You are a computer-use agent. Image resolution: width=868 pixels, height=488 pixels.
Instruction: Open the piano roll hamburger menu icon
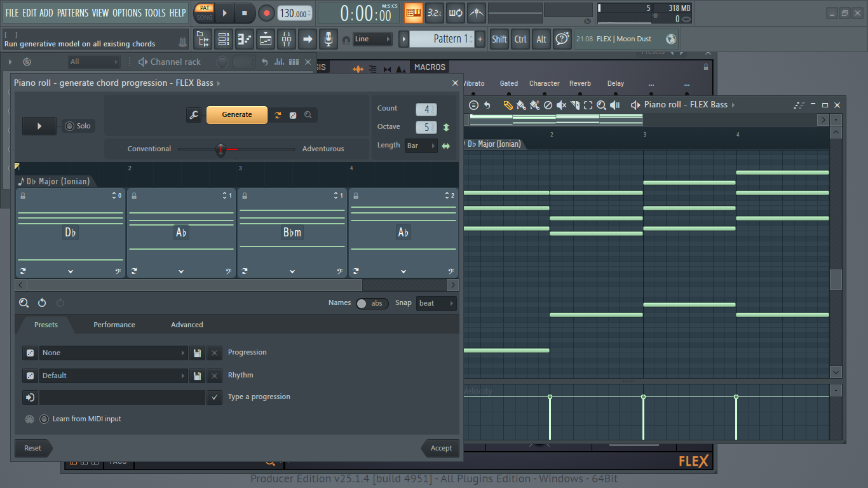pos(473,105)
